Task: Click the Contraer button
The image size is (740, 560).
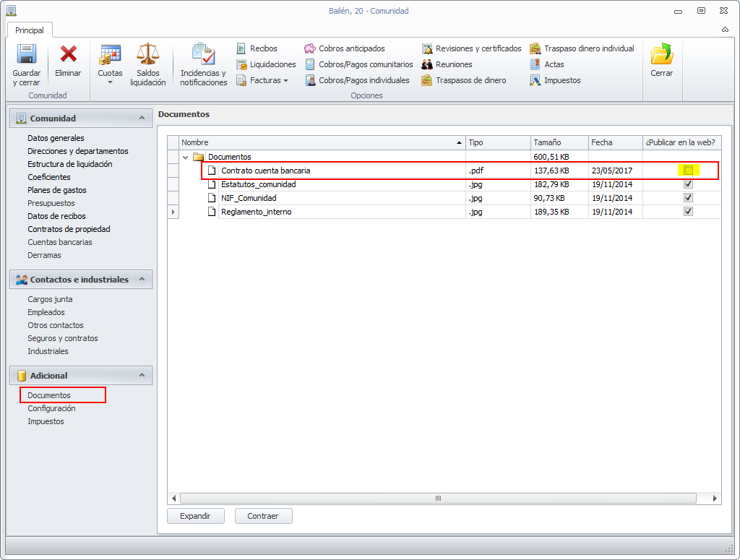Action: pos(263,516)
